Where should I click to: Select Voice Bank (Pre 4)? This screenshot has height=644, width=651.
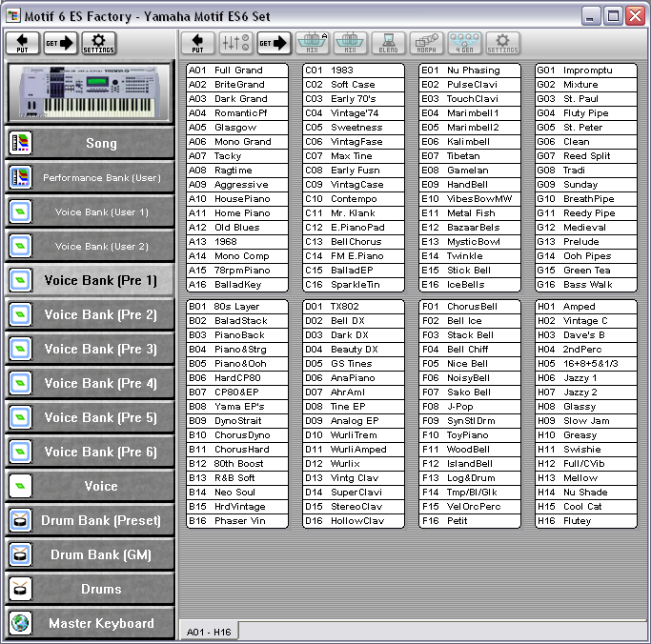coord(90,383)
